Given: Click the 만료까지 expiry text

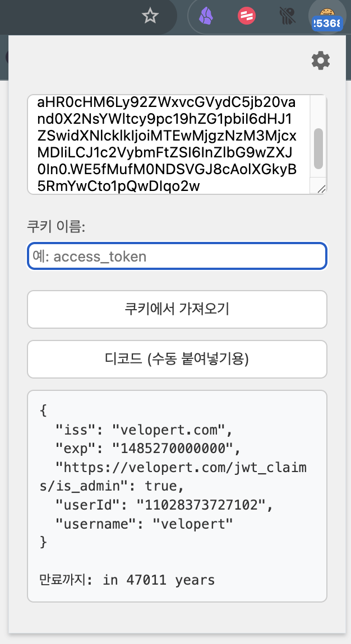Looking at the screenshot, I should (x=127, y=579).
